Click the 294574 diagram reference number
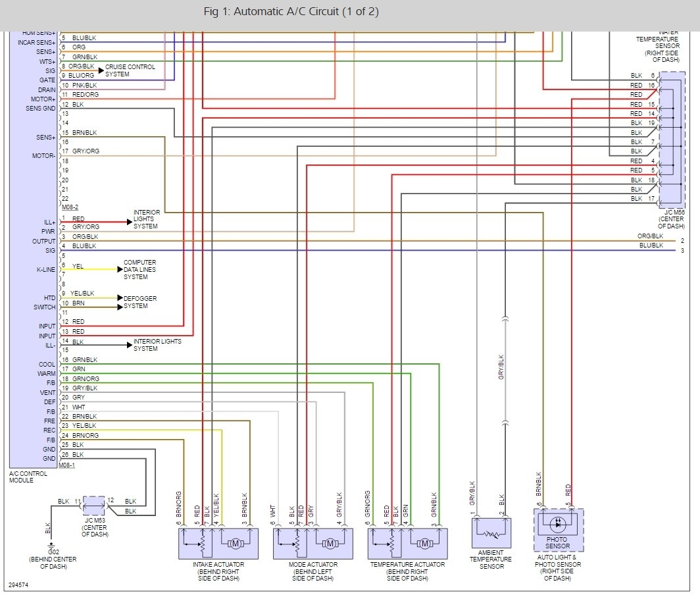Screen dimensions: 700x599 coord(18,585)
